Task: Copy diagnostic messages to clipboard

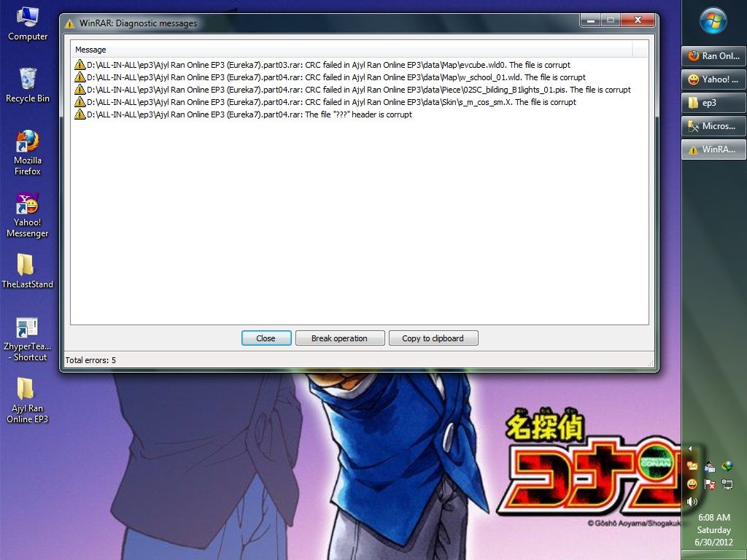Action: (x=433, y=338)
